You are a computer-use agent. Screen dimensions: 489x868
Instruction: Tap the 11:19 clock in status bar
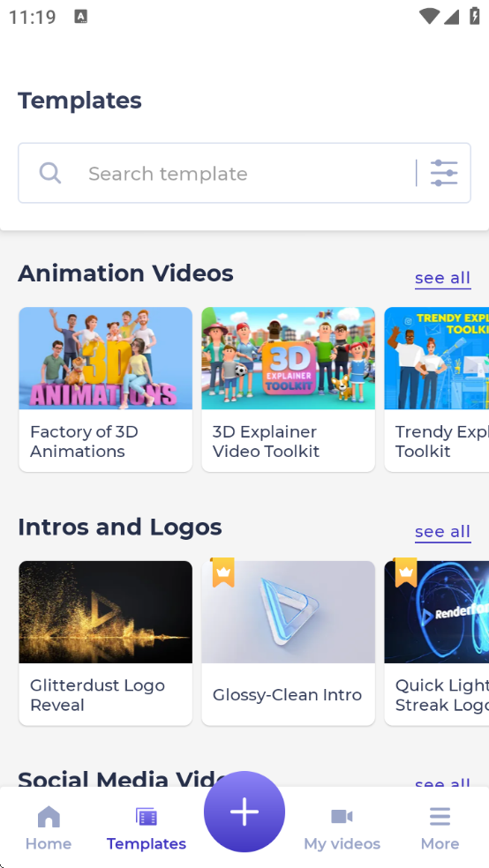click(x=32, y=17)
